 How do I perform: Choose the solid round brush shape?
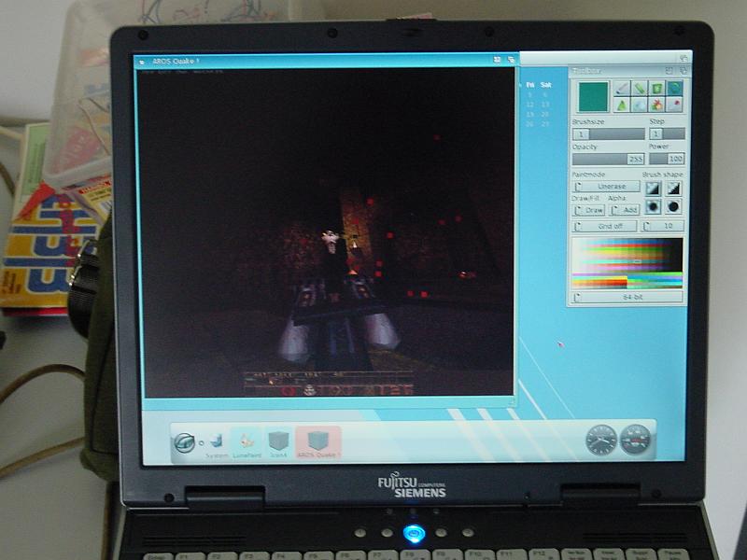pyautogui.click(x=673, y=207)
